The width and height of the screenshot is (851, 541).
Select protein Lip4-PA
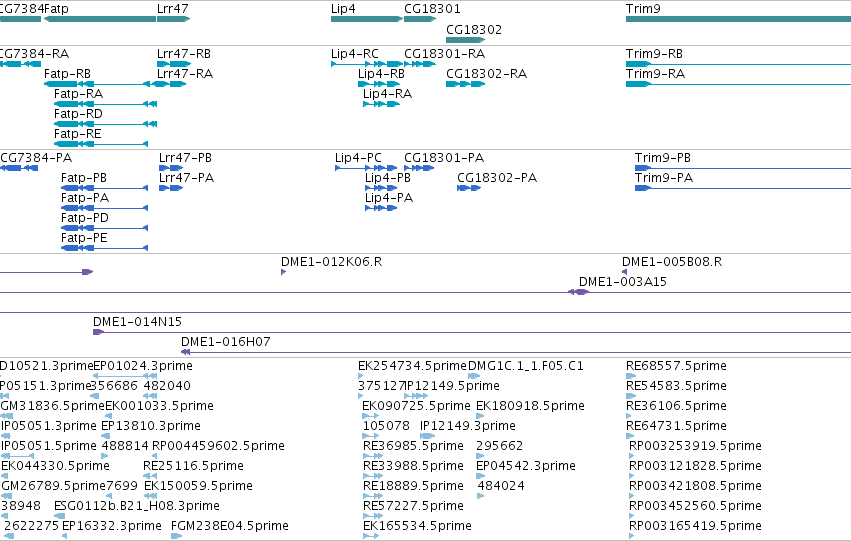pos(381,208)
